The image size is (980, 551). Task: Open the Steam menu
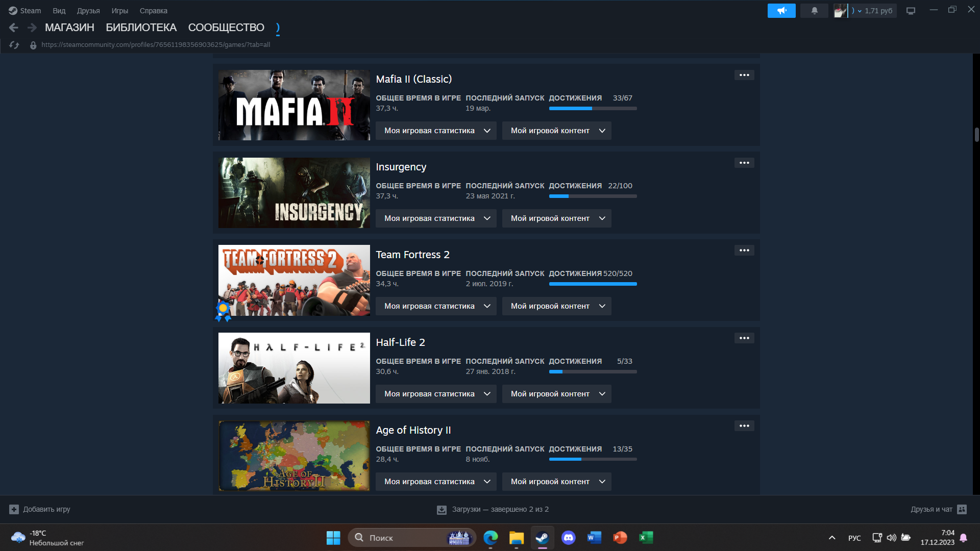(24, 11)
